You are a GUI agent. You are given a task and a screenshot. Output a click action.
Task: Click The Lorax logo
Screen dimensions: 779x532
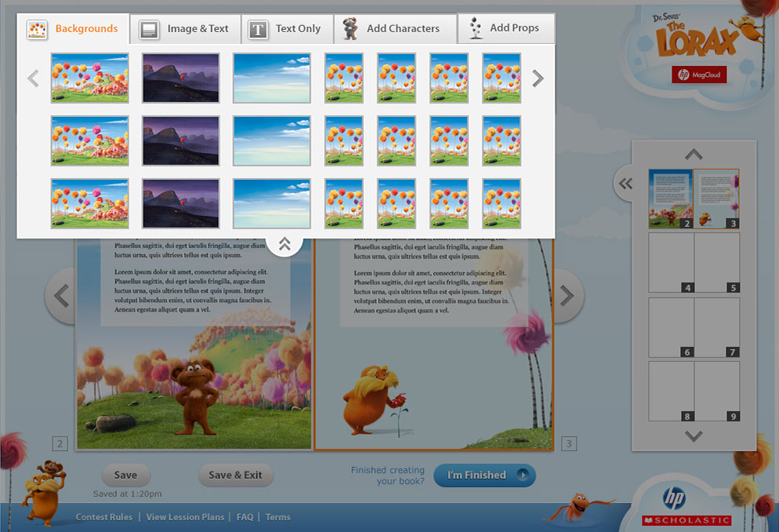tap(696, 36)
